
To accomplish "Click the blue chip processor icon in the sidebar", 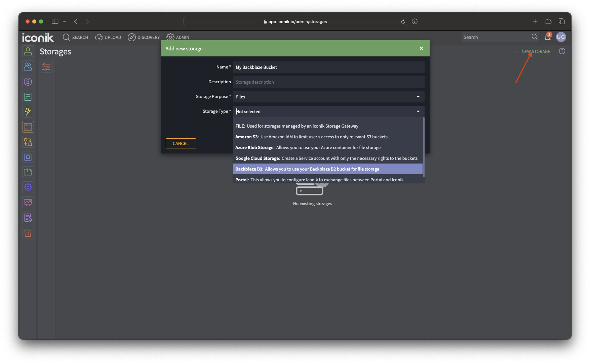I will point(28,157).
